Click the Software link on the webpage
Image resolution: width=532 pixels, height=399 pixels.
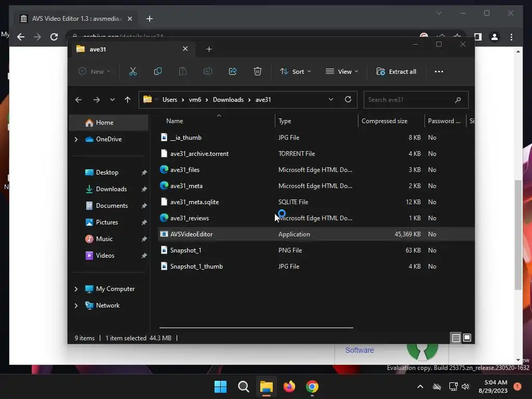(360, 350)
